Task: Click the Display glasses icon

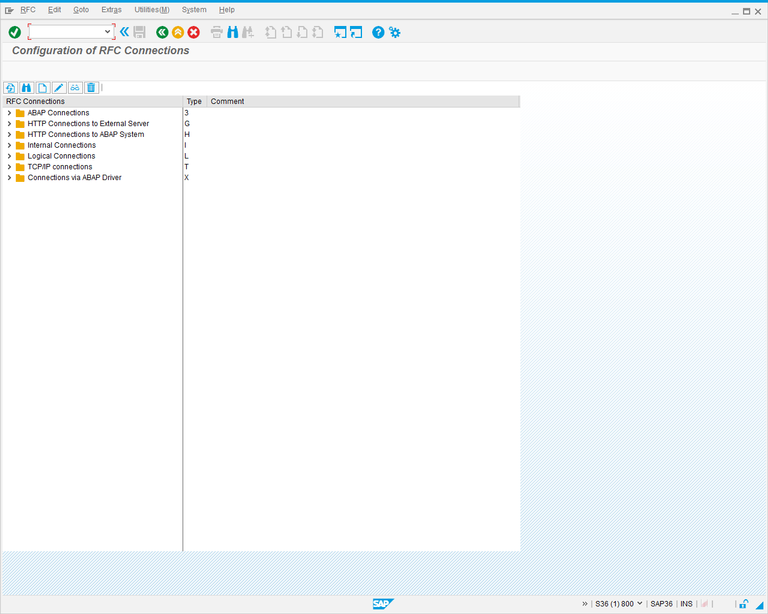Action: [75, 88]
